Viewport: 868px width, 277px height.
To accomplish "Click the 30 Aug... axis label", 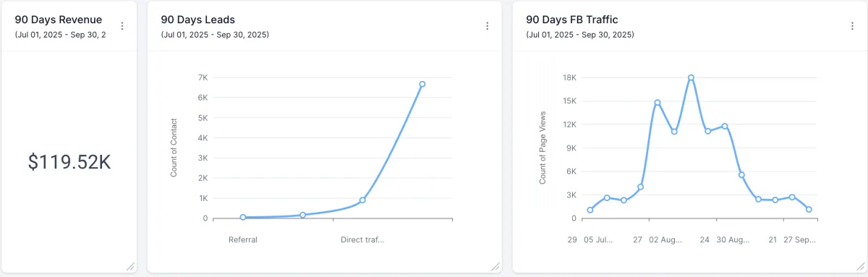I will click(x=733, y=239).
